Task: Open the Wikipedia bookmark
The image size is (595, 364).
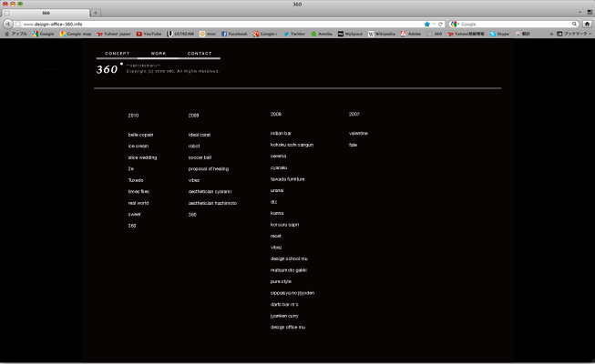Action: (x=382, y=34)
